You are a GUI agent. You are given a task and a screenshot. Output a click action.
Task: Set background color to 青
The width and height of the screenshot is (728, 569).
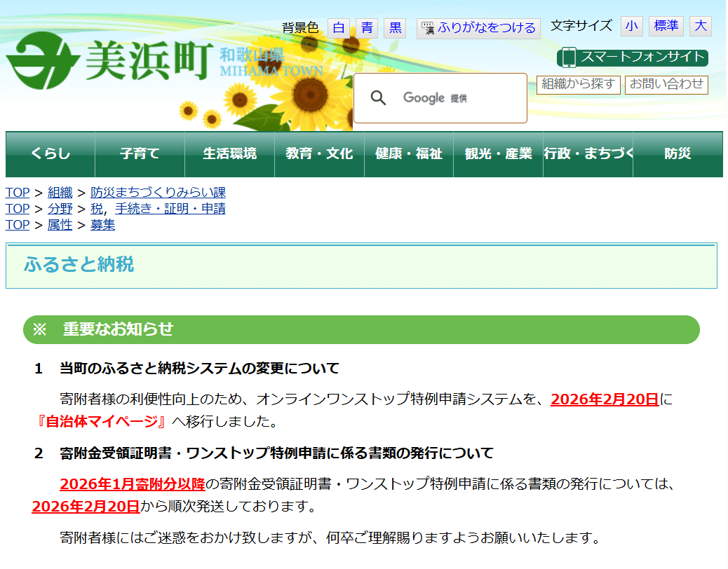tap(367, 28)
